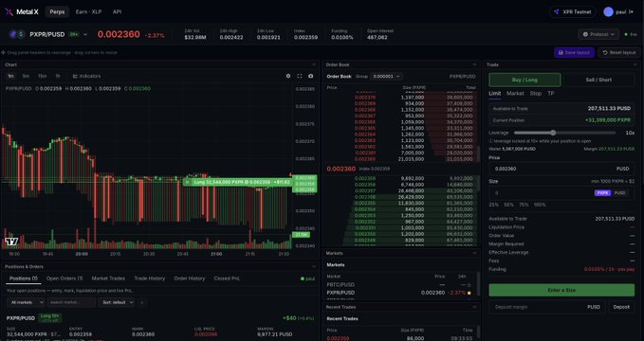Switch to Stop order type
Screen dimensions: 644x341
(x=536, y=94)
